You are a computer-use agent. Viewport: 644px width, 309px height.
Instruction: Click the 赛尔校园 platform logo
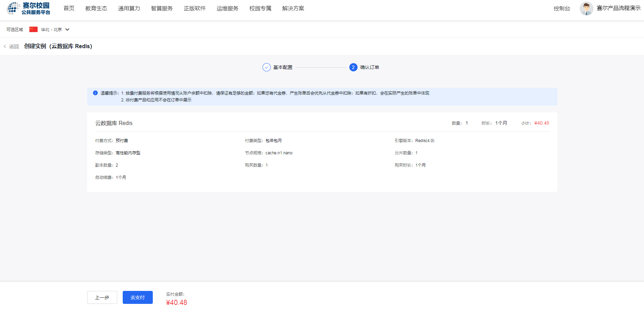click(x=29, y=9)
